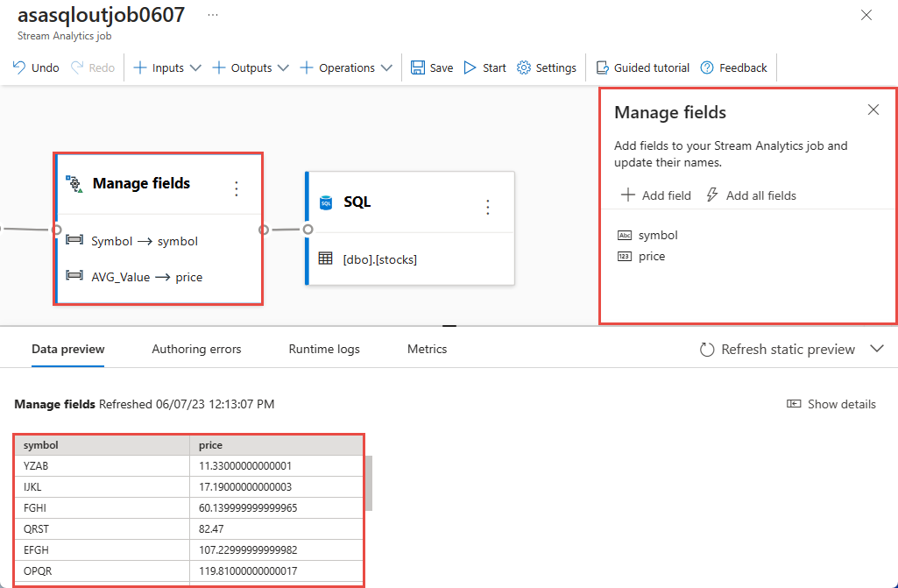898x588 pixels.
Task: Open the Guided tutorial
Action: (x=642, y=67)
